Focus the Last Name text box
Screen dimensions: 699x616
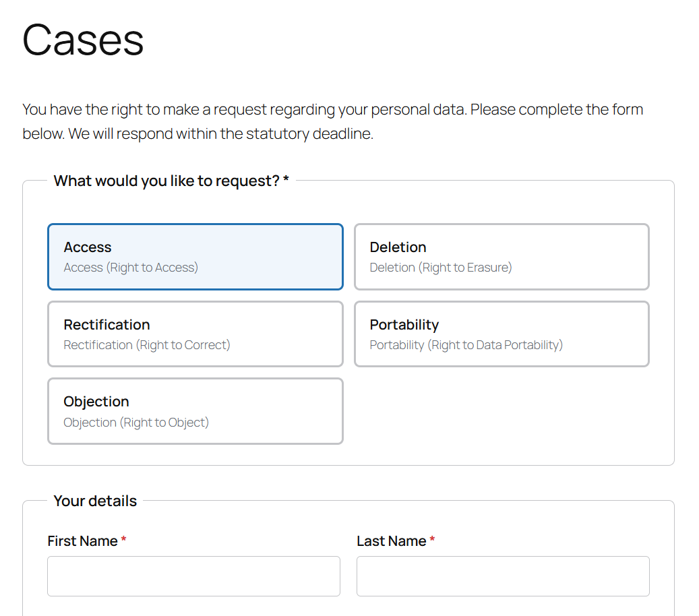coord(503,576)
